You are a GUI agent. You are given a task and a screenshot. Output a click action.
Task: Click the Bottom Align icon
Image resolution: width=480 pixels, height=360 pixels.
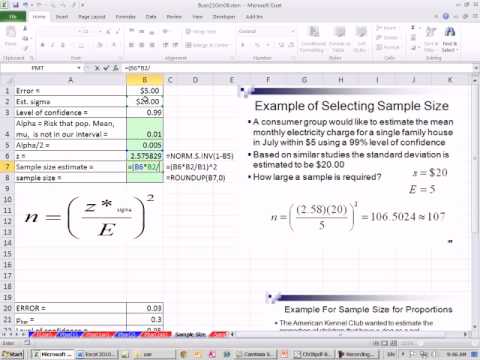(152, 31)
